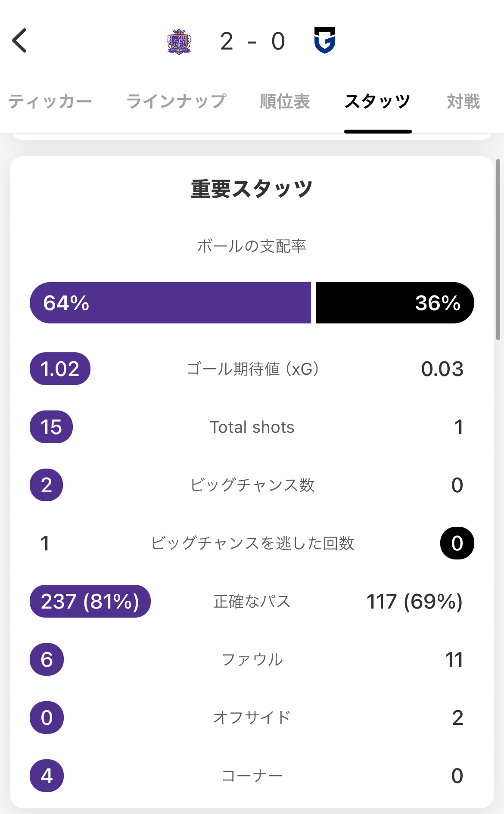
Task: Tap the 237 (81%) passes badge
Action: coord(90,601)
